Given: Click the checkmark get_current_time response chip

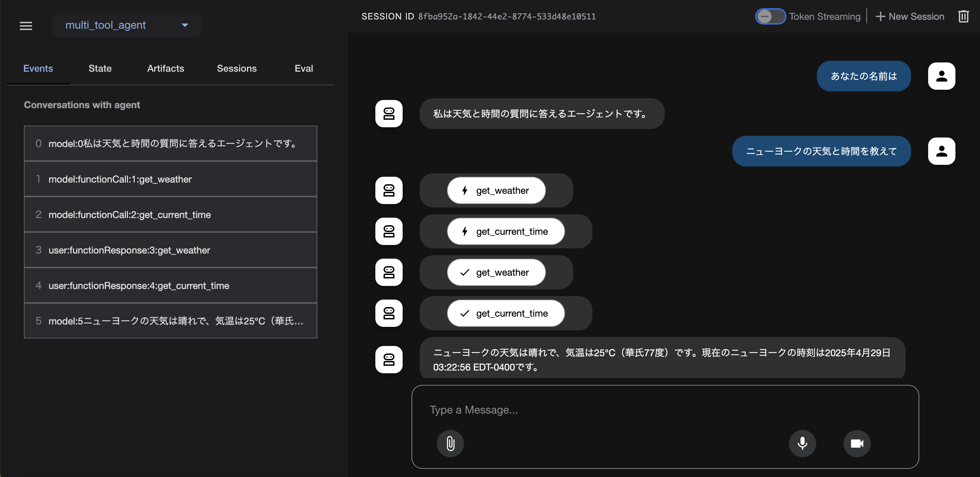Looking at the screenshot, I should [505, 314].
